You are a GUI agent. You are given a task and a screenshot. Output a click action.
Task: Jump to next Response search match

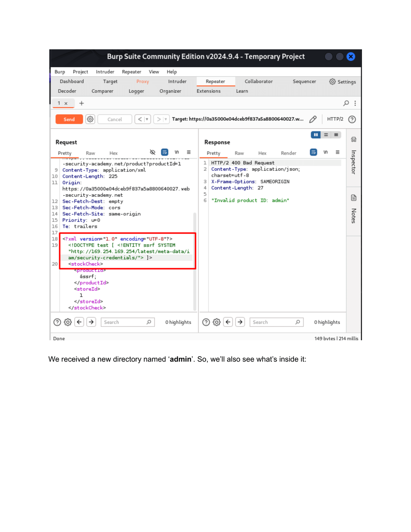pos(240,322)
